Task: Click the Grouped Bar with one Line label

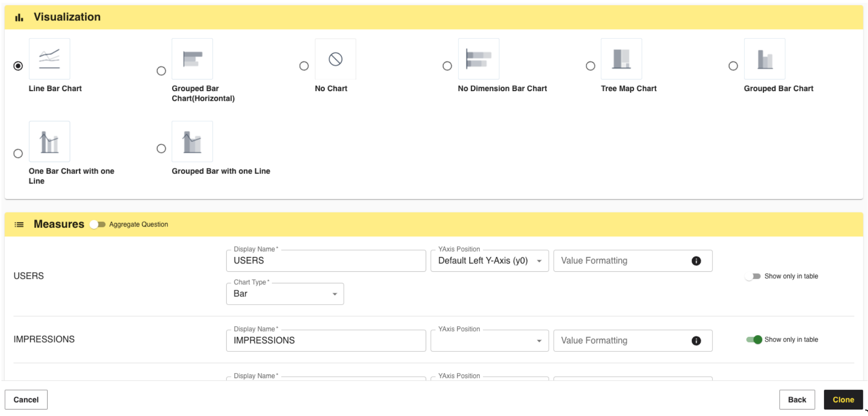Action: pos(221,171)
